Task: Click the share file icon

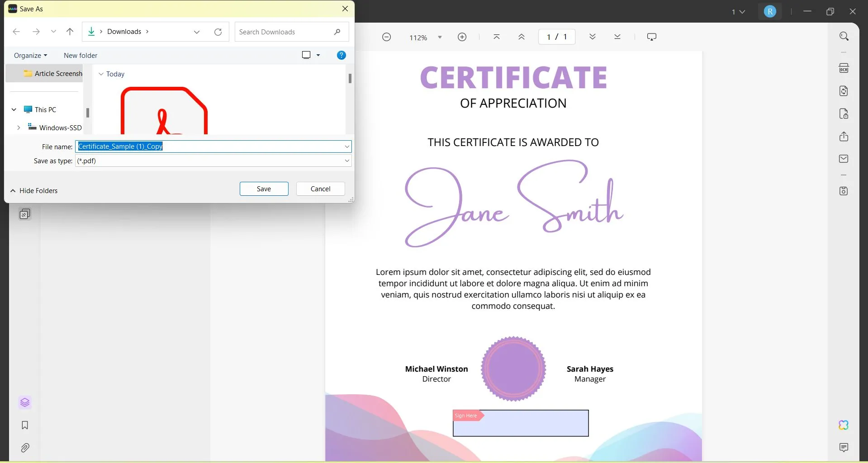Action: click(x=844, y=136)
